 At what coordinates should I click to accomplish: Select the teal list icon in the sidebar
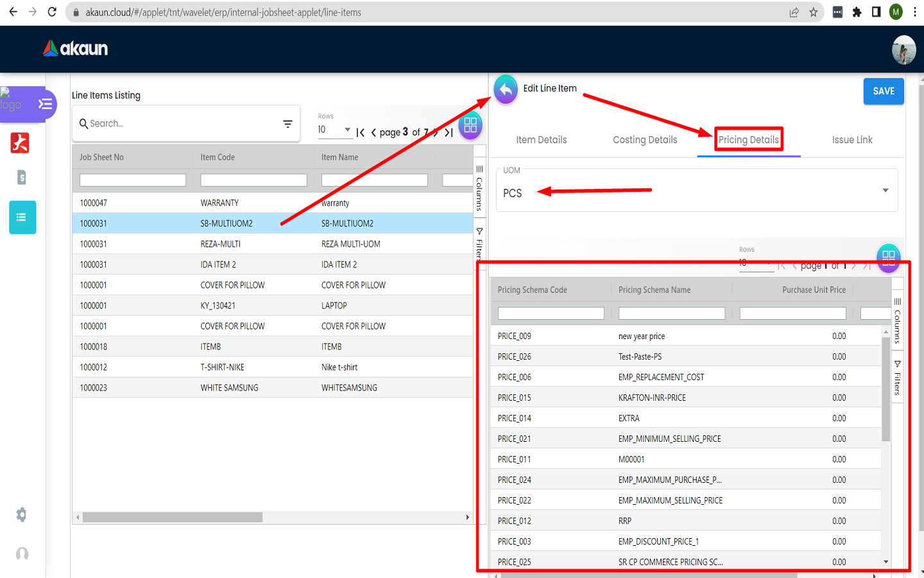click(x=22, y=217)
